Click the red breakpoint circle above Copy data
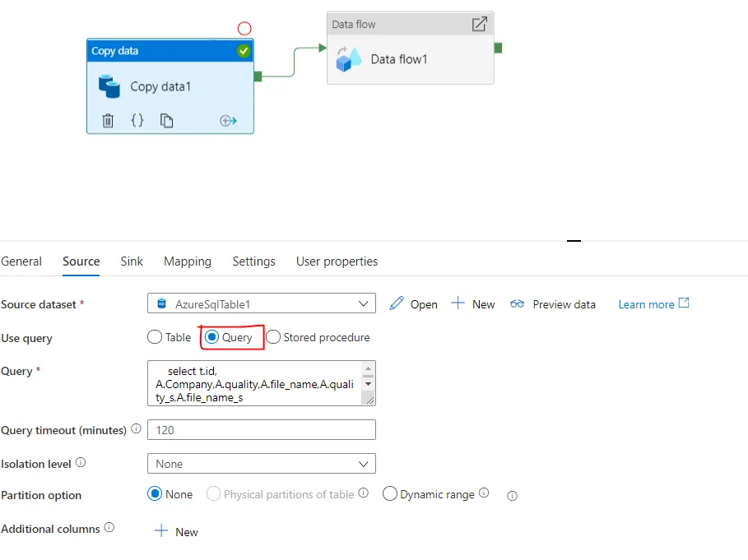Image resolution: width=748 pixels, height=560 pixels. click(244, 29)
